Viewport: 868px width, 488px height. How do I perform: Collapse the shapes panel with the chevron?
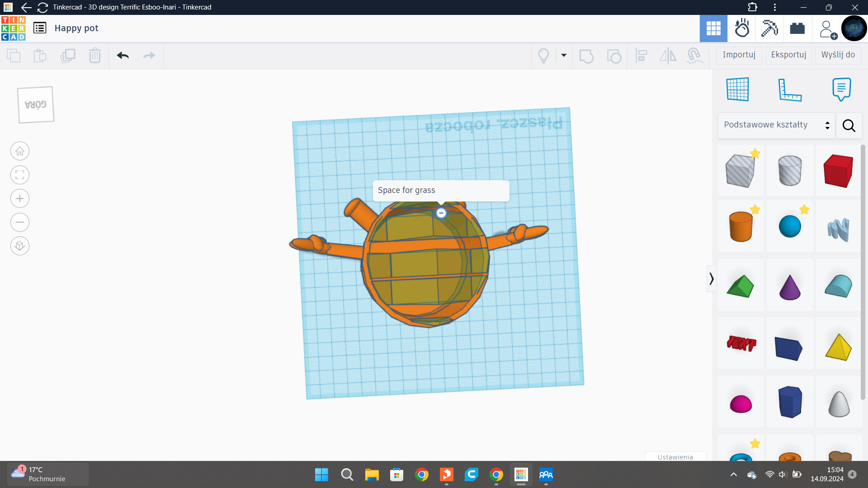coord(711,278)
